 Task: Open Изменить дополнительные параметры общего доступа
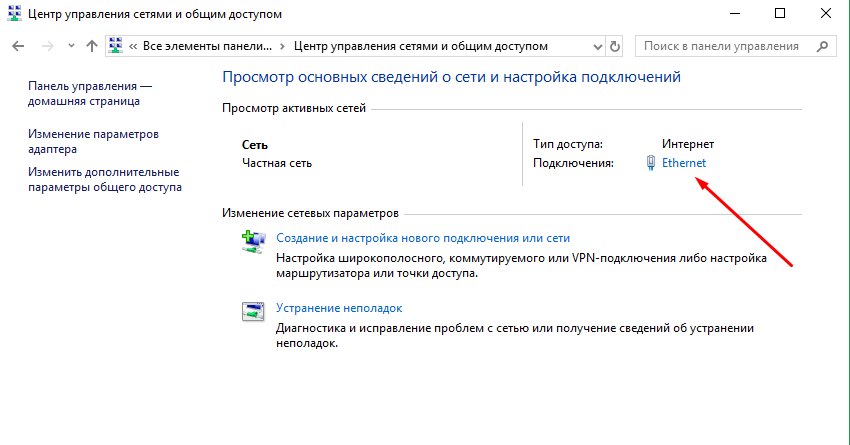pyautogui.click(x=105, y=179)
